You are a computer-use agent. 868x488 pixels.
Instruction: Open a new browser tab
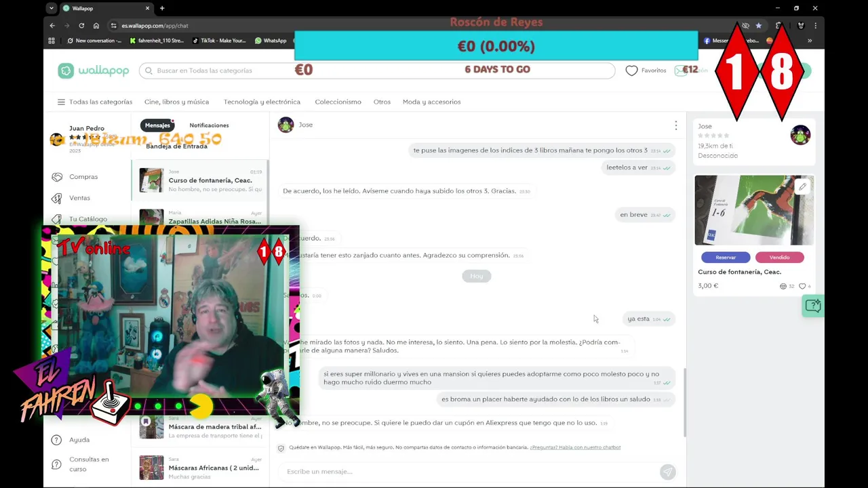click(162, 8)
